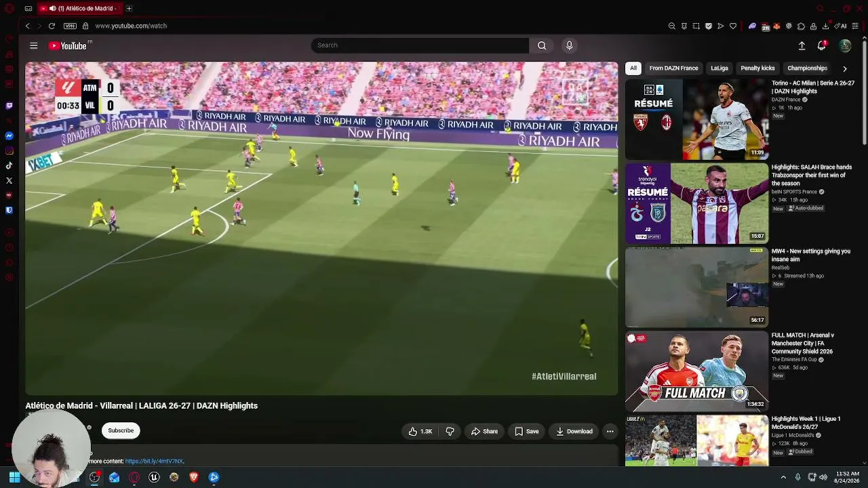
Task: Open X (Twitter) in the sidebar
Action: click(x=9, y=180)
